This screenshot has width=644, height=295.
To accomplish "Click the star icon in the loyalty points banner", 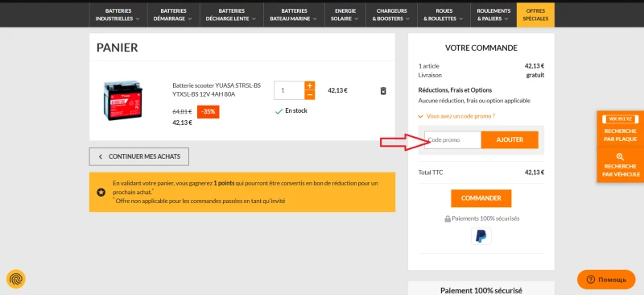I will click(101, 192).
